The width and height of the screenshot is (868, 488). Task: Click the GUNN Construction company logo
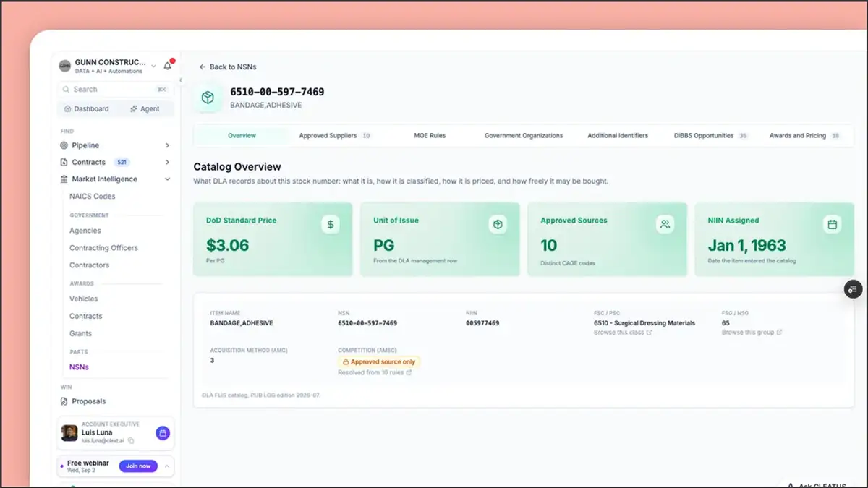pos(65,66)
